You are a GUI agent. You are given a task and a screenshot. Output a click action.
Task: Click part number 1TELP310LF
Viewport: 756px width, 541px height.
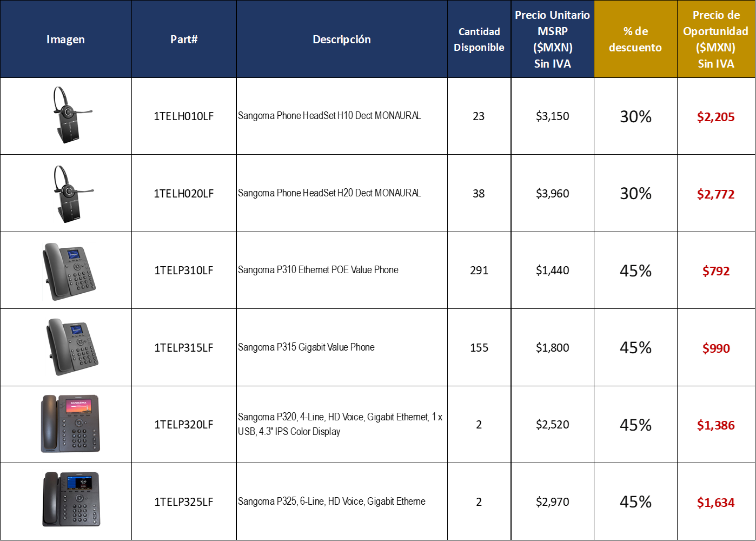pyautogui.click(x=184, y=270)
